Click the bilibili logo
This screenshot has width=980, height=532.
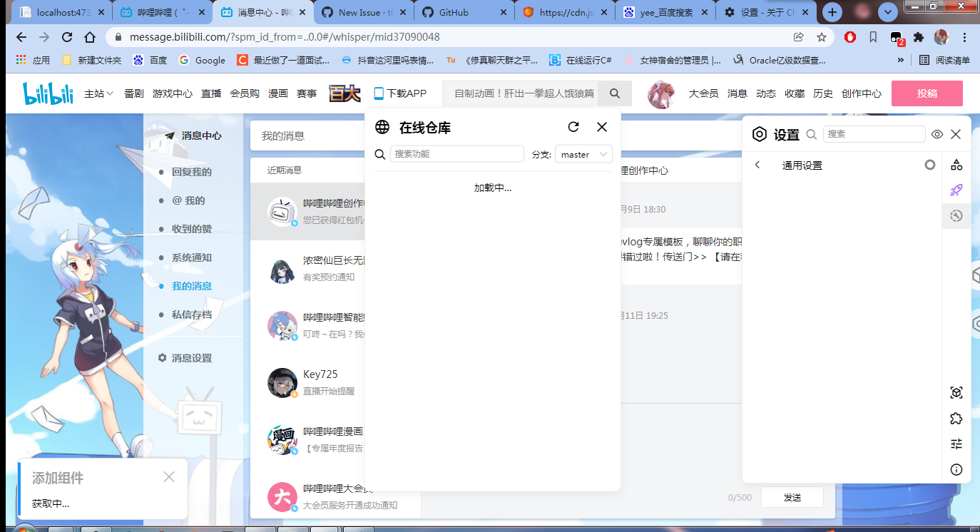click(x=48, y=93)
